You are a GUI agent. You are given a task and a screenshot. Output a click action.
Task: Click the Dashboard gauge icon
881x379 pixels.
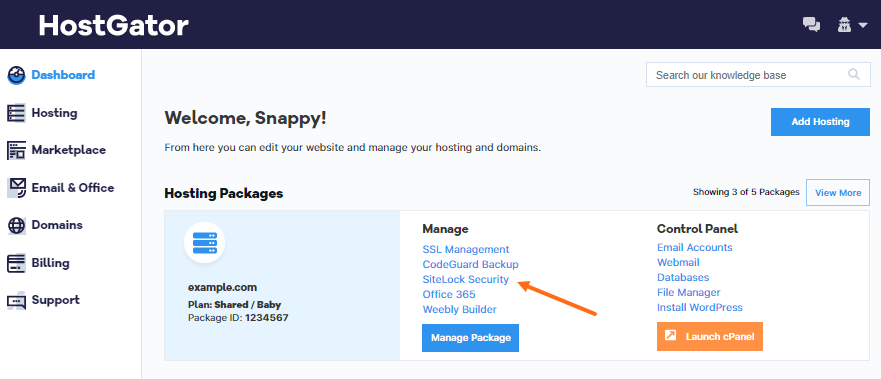tap(16, 75)
